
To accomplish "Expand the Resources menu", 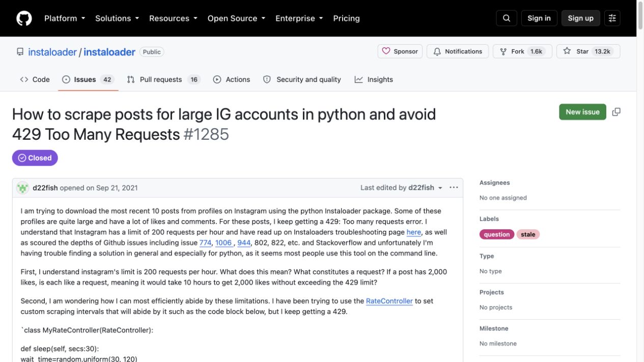I will pyautogui.click(x=173, y=18).
